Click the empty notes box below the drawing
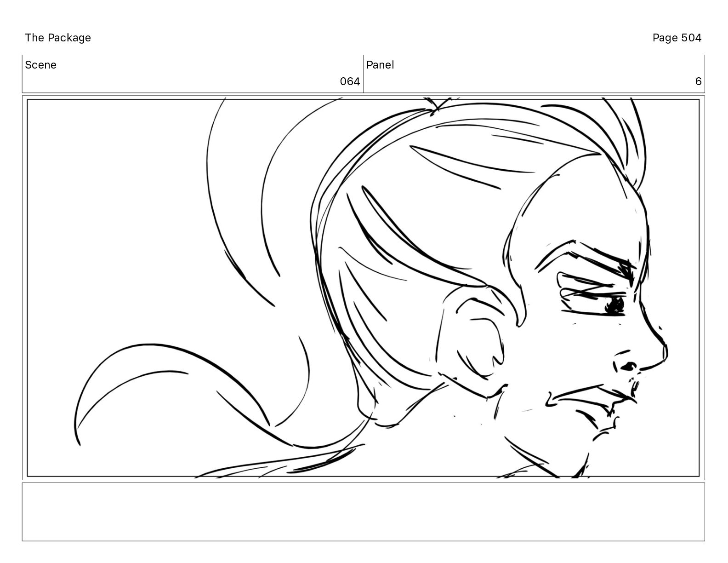The height and width of the screenshot is (563, 728). point(363,511)
